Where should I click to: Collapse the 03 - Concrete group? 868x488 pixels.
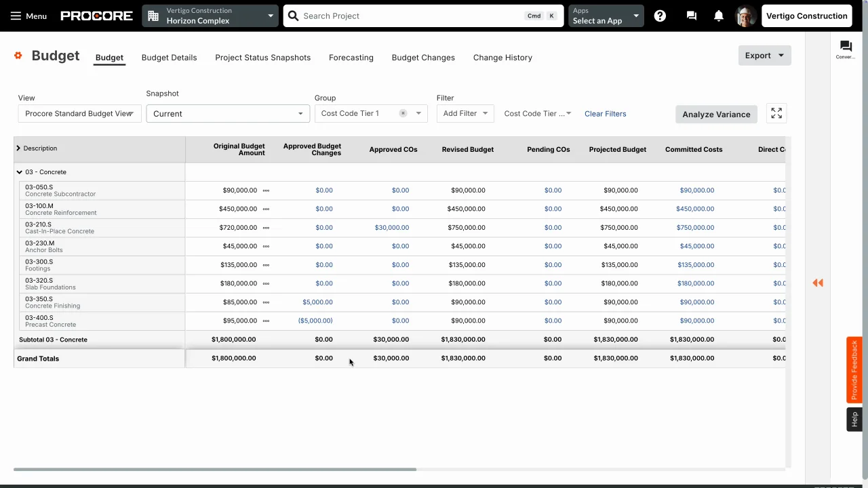click(20, 172)
